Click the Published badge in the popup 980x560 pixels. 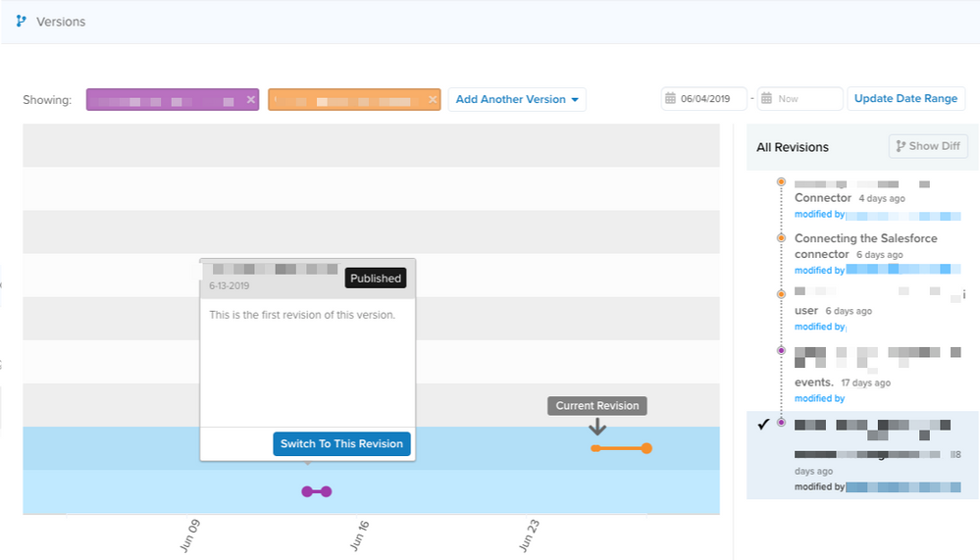tap(376, 279)
